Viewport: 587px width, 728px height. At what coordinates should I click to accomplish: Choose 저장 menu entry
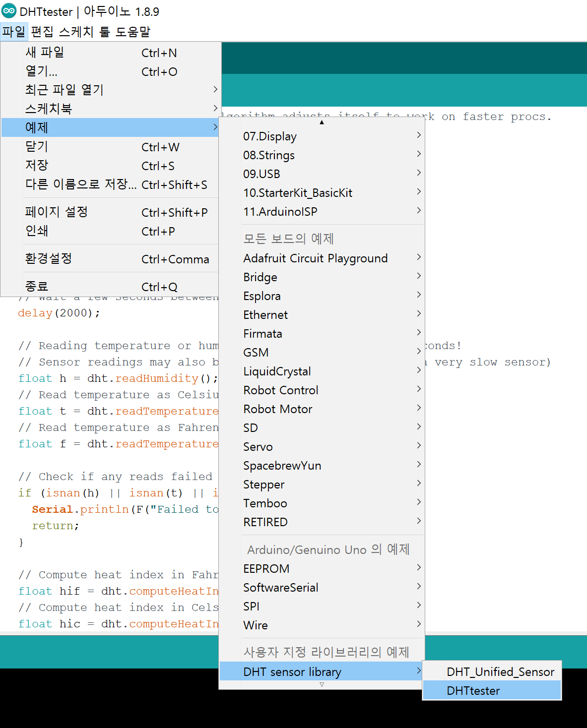coord(110,166)
